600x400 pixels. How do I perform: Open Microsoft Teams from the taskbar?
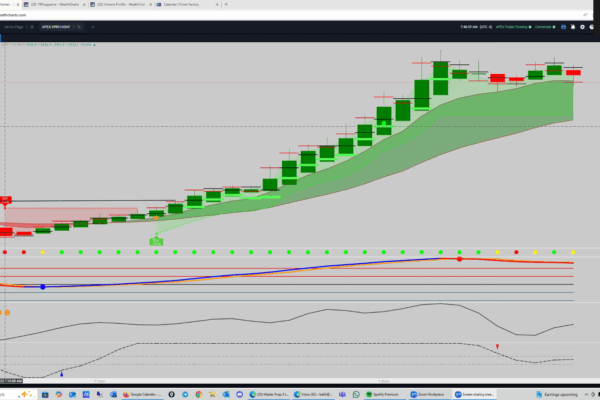(x=342, y=394)
